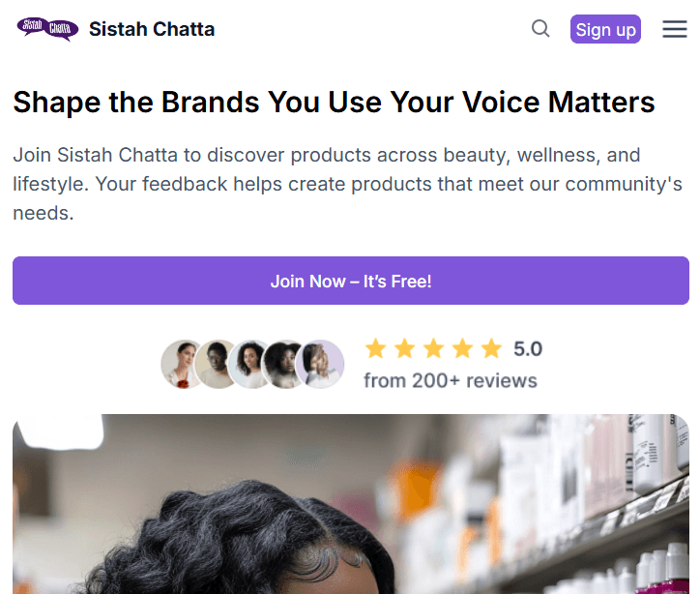Click the second gold star
Viewport: 700px width, 594px height.
(405, 349)
